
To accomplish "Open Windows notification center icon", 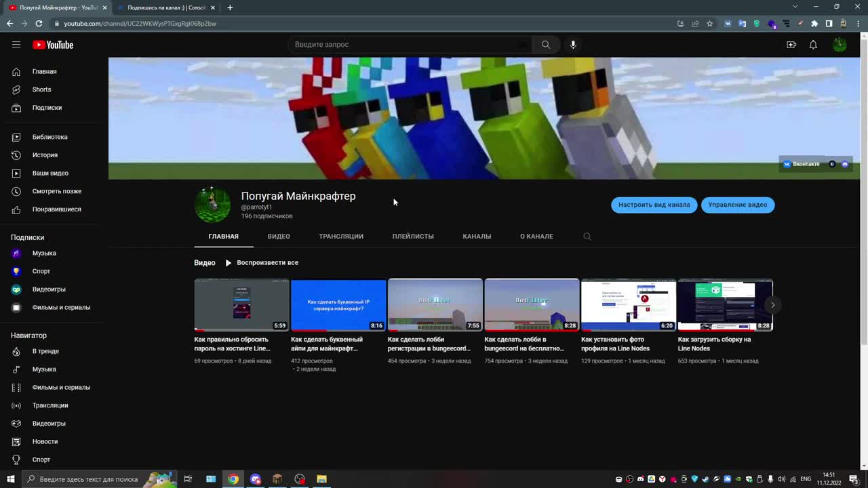I will (854, 479).
